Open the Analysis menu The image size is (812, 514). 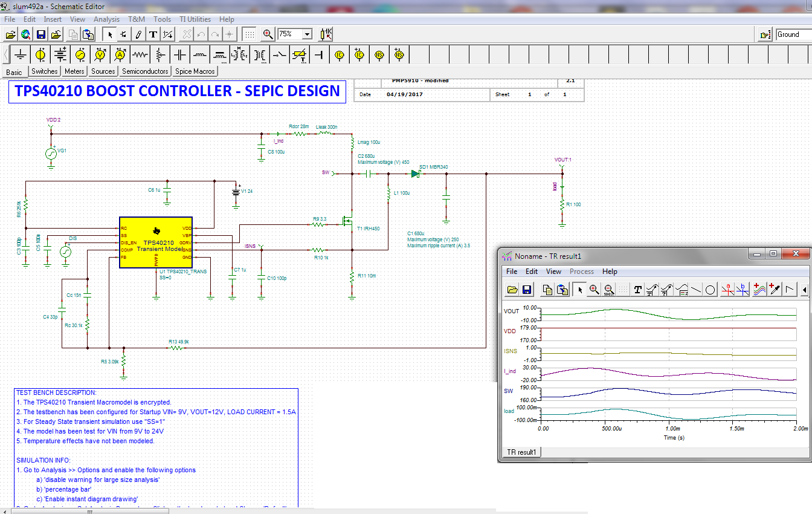click(107, 19)
